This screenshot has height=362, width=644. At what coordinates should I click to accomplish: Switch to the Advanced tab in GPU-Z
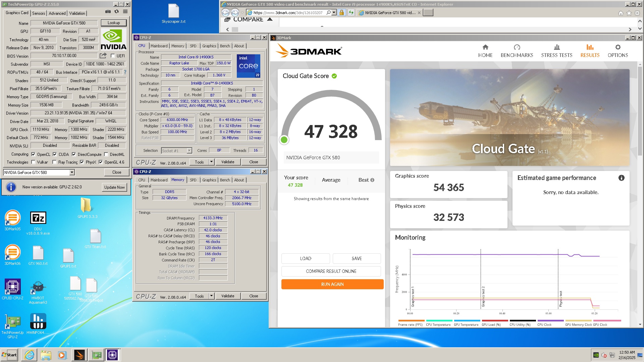(57, 13)
